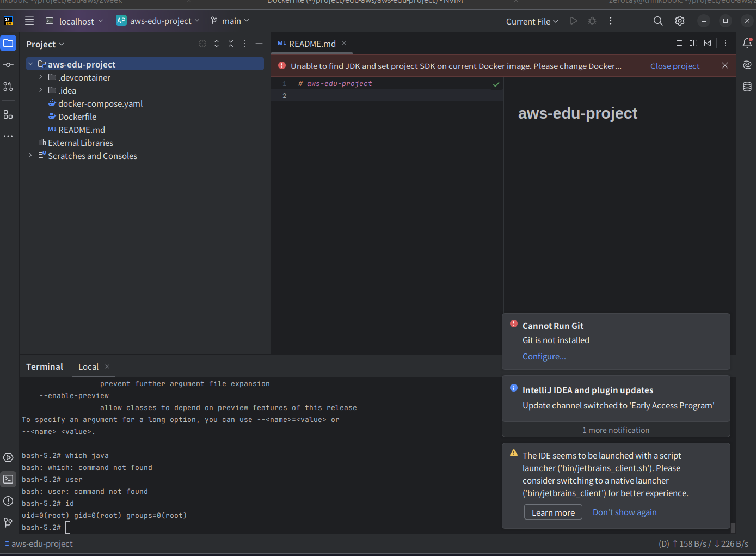The width and height of the screenshot is (756, 556).
Task: Open the Current File run configuration dropdown
Action: coord(532,21)
